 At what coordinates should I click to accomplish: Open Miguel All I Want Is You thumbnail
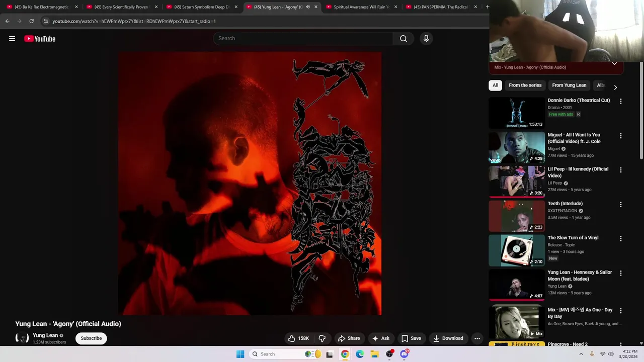[x=517, y=147]
